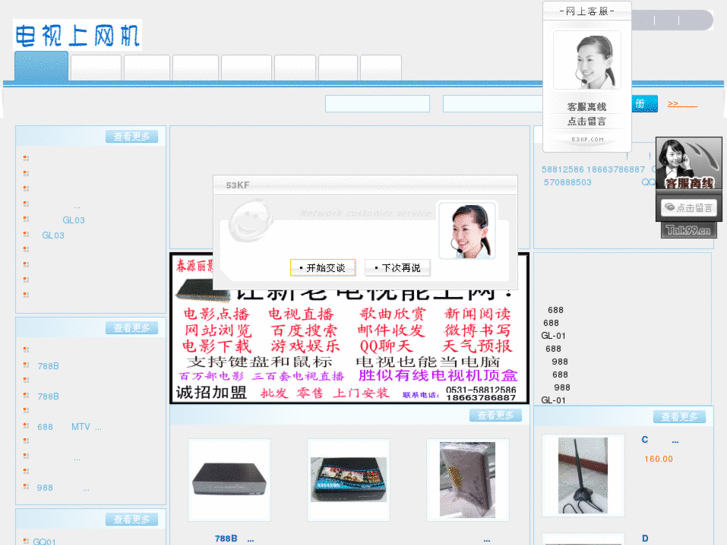
Task: Click 查看更多 in the top left panel
Action: [x=132, y=136]
